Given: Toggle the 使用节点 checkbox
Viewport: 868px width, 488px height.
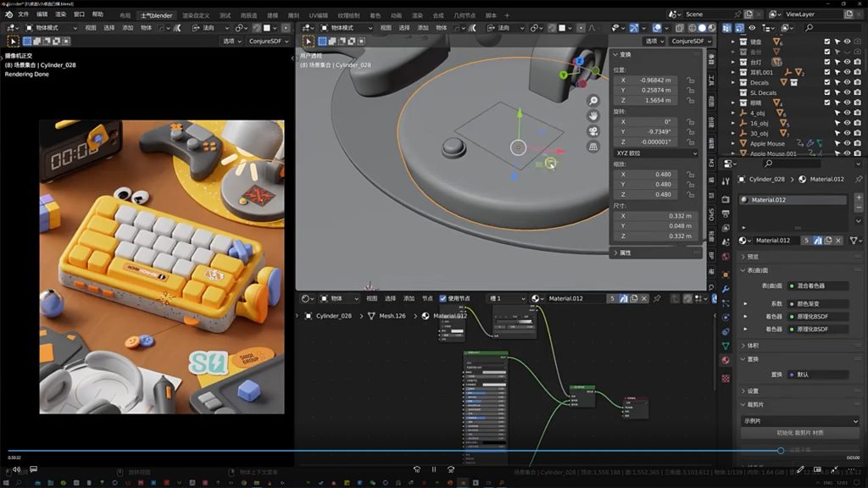Looking at the screenshot, I should (443, 298).
